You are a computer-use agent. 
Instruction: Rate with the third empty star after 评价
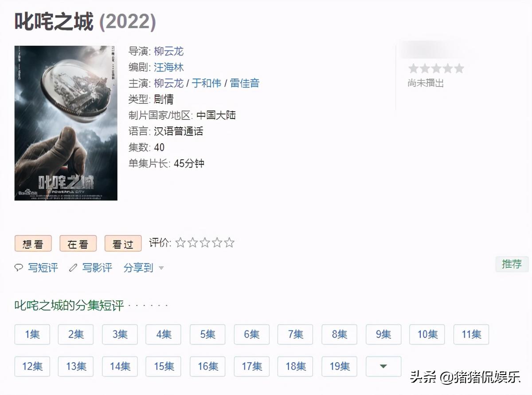pos(205,243)
